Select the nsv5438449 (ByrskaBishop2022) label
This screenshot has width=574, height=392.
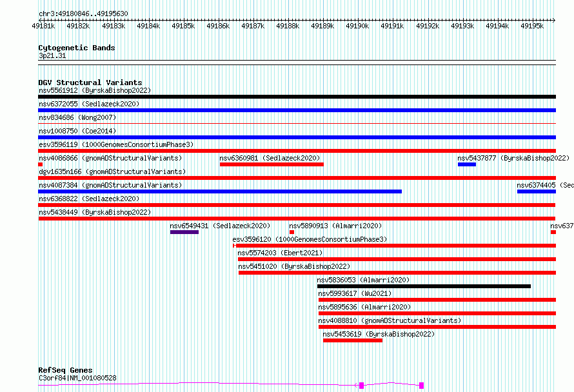click(x=95, y=212)
